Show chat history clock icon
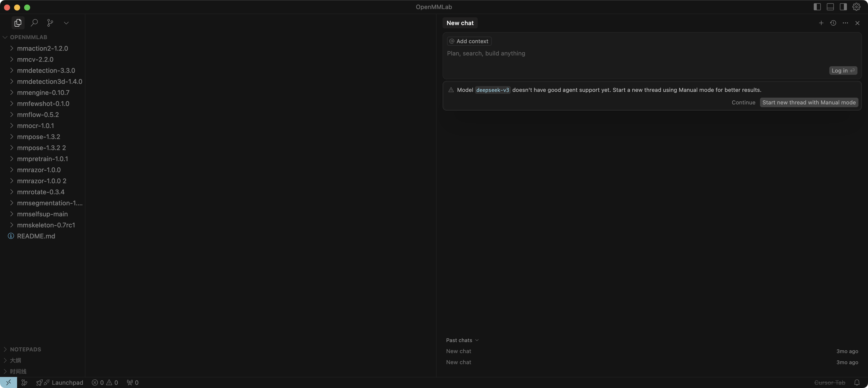The image size is (868, 388). (833, 23)
